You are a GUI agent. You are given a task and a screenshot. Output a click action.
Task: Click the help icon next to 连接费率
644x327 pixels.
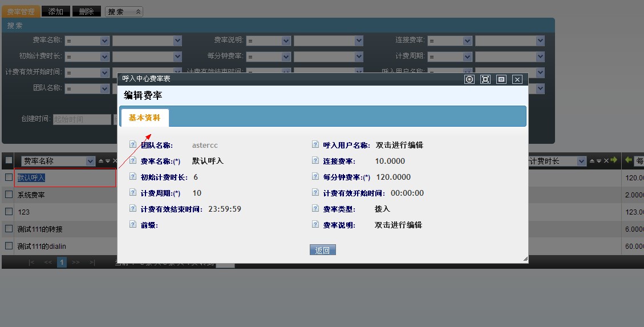pyautogui.click(x=315, y=161)
